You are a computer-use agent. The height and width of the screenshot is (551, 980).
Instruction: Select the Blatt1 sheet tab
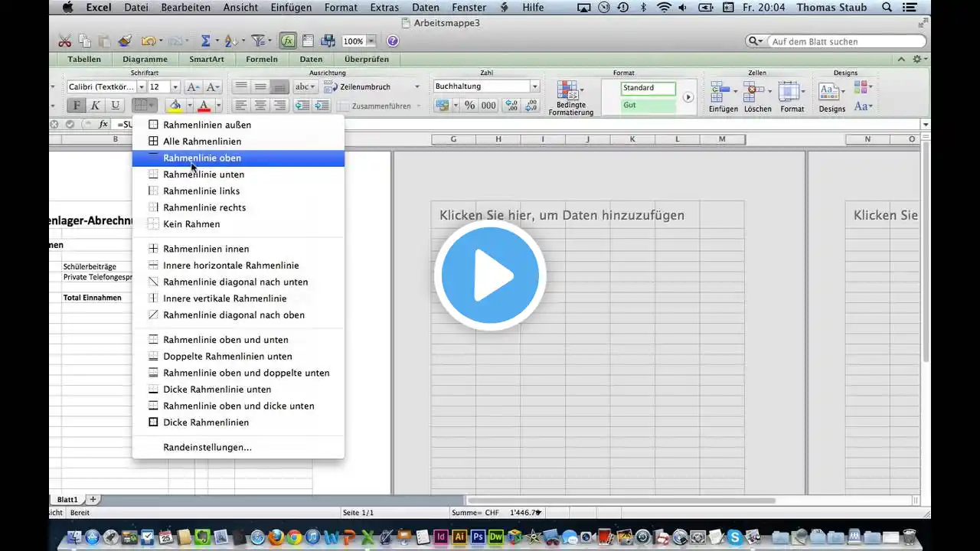pos(67,499)
